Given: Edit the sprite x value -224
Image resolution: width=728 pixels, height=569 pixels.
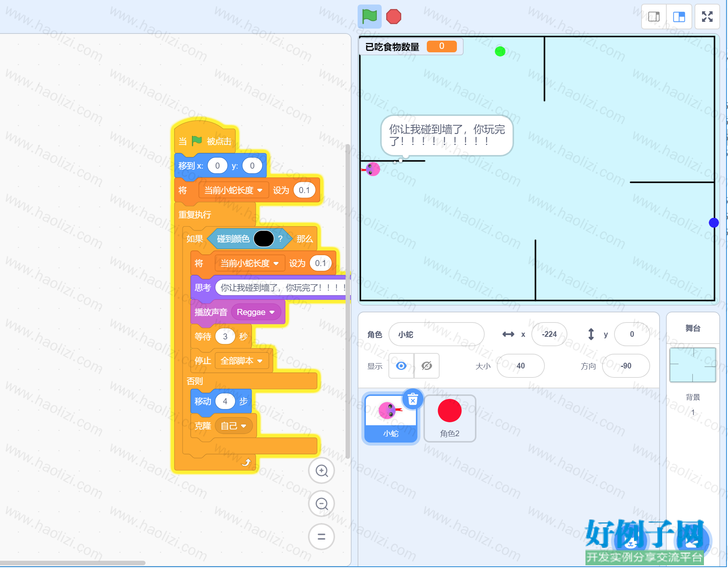Looking at the screenshot, I should click(x=549, y=334).
